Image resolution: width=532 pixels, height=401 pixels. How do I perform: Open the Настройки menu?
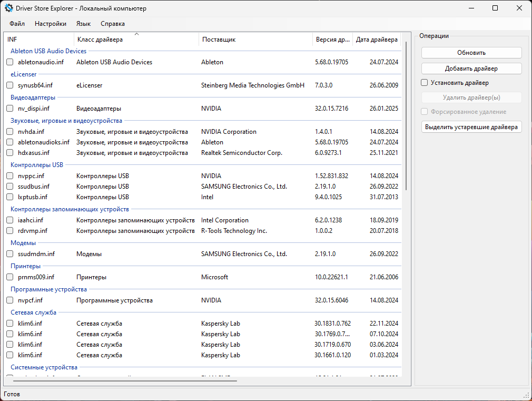pos(51,24)
